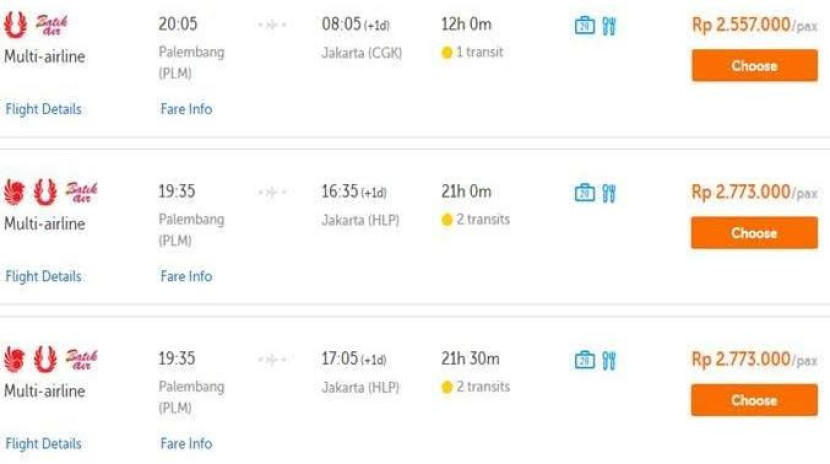
Task: Click airline logos on the 21h 0m flight
Action: [x=51, y=192]
